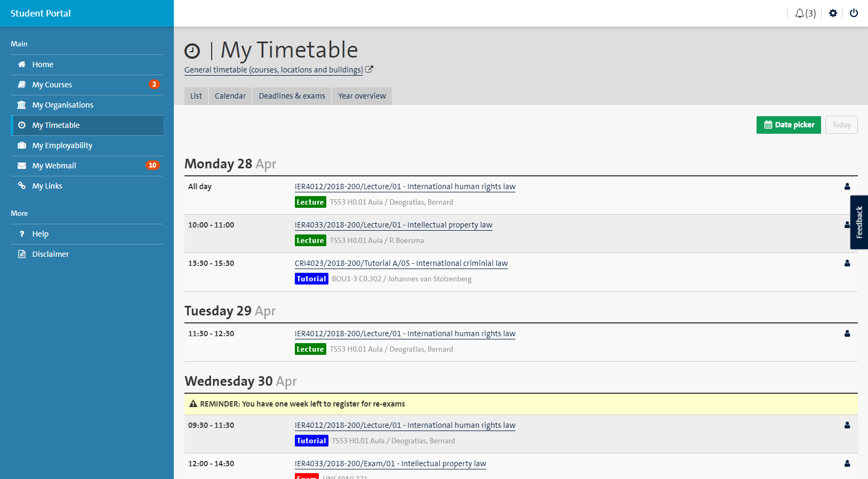Click person icon for Wednesday 09:30 - 11:30 row
The image size is (868, 479).
(x=847, y=425)
